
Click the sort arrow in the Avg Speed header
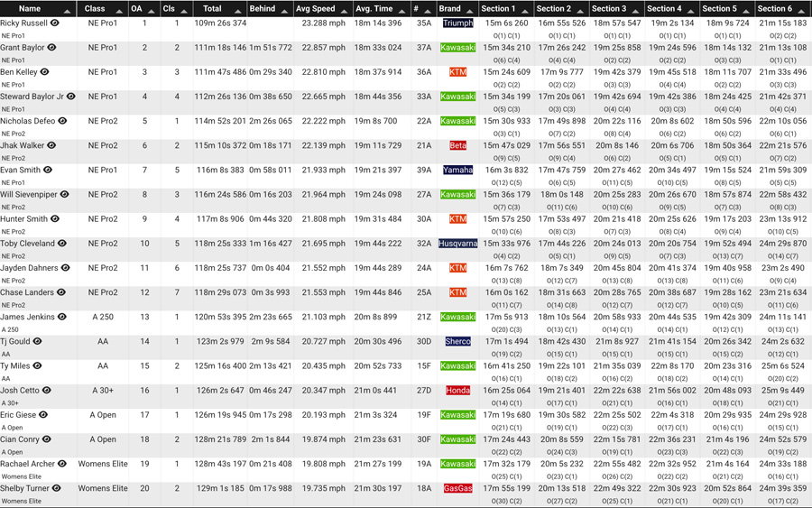coord(344,10)
